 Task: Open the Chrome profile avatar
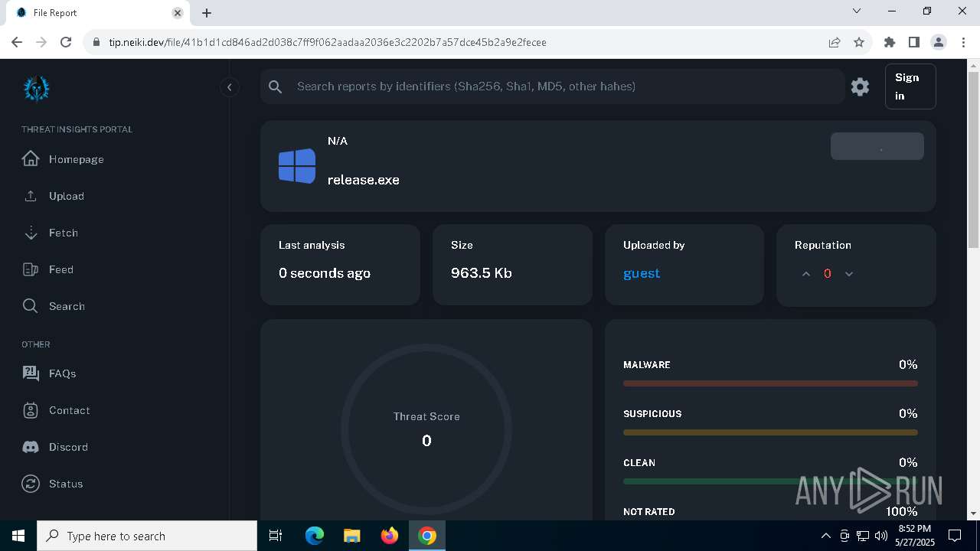click(939, 42)
